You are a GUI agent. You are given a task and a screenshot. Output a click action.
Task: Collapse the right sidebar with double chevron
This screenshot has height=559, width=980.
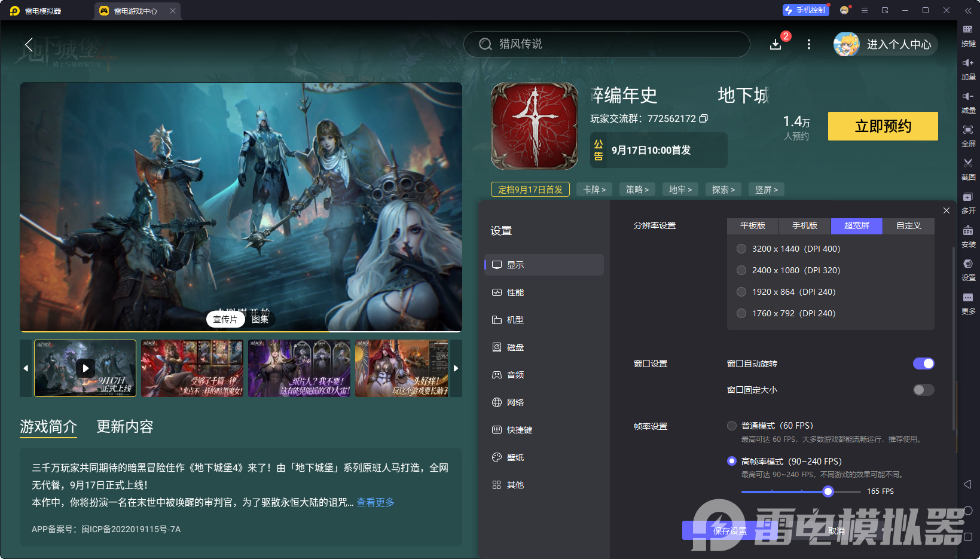pos(968,10)
